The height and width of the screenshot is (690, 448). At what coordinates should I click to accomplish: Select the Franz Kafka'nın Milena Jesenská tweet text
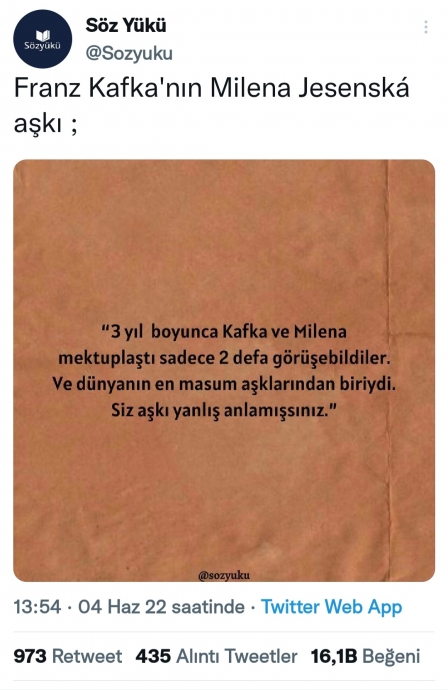[x=212, y=106]
